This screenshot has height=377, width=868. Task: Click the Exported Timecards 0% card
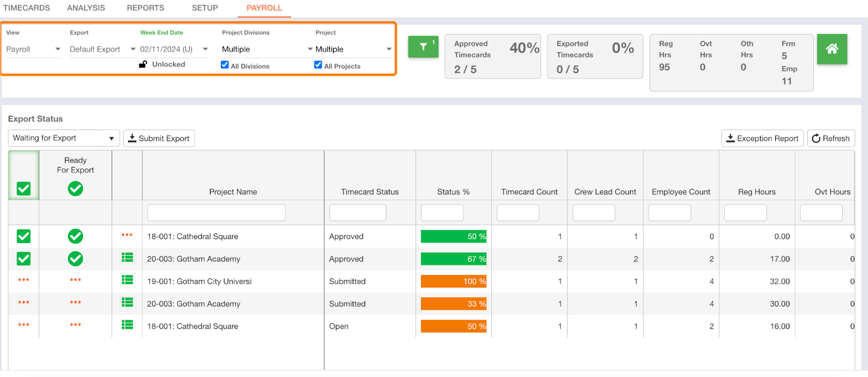click(x=595, y=56)
